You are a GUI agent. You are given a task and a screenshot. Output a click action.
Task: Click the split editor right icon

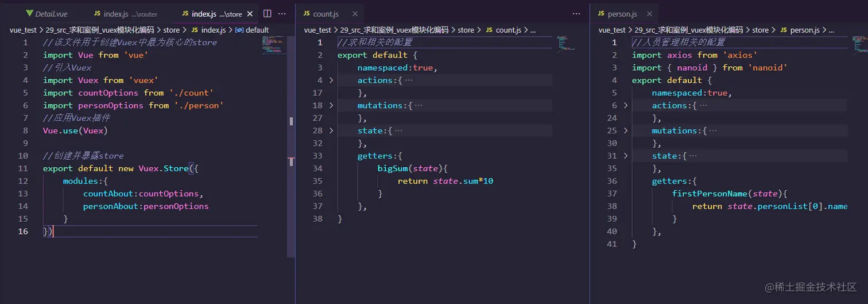pyautogui.click(x=268, y=13)
